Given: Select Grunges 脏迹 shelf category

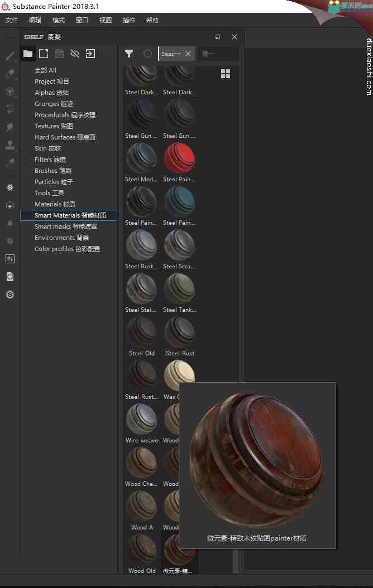Looking at the screenshot, I should 54,104.
